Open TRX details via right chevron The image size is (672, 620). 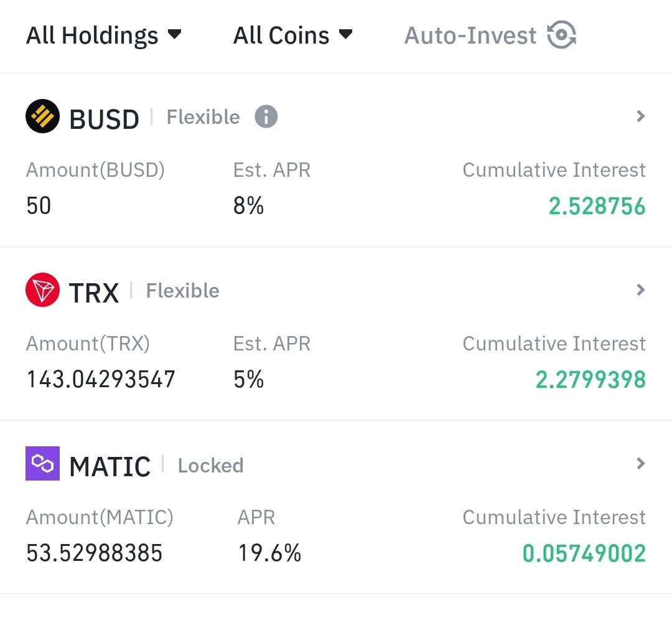[641, 290]
